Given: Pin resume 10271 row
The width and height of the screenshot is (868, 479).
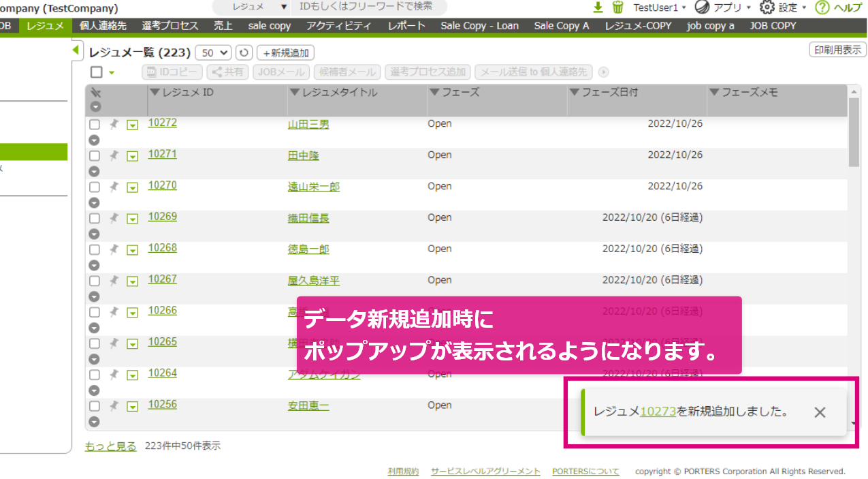Looking at the screenshot, I should pyautogui.click(x=114, y=155).
